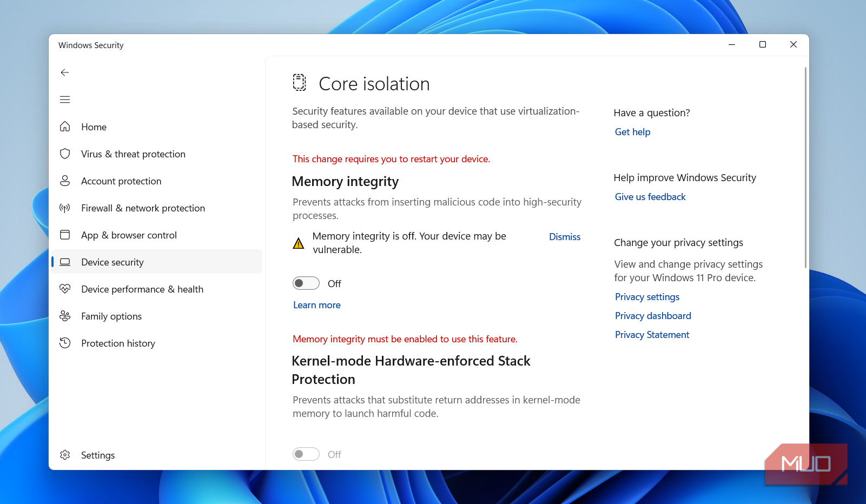Select the Virus & threat protection shield icon
866x504 pixels.
pyautogui.click(x=65, y=154)
